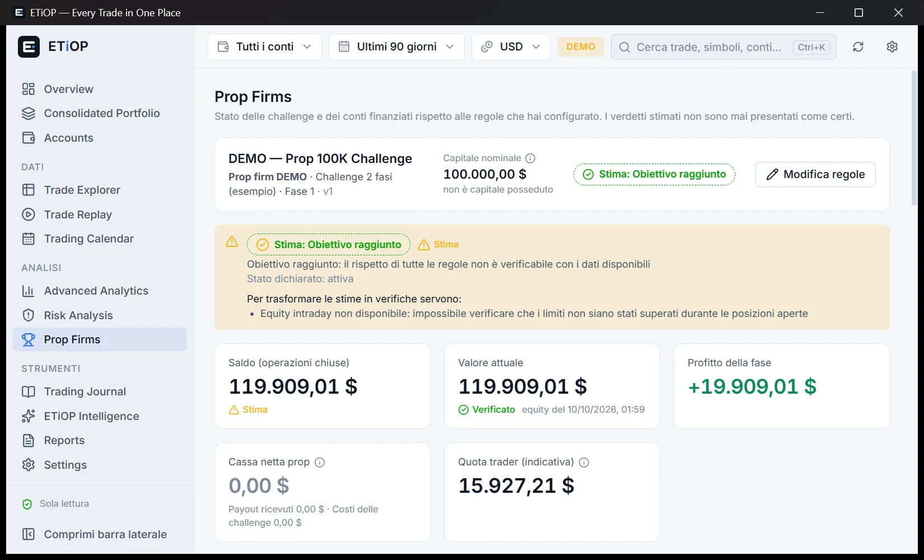Open settings via top-right gear icon
The image size is (924, 560).
892,47
